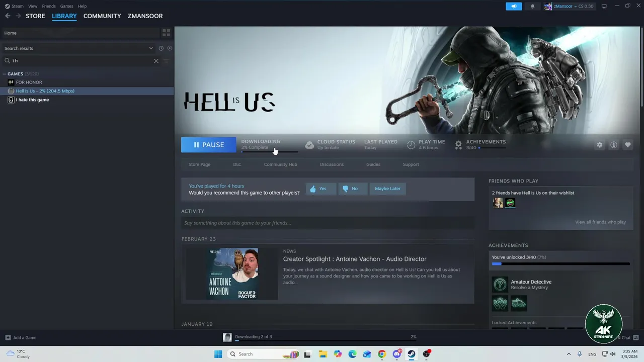Sort library by recent activity clock icon
This screenshot has height=362, width=644.
161,48
